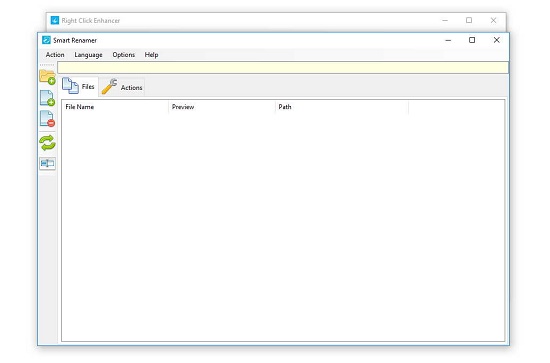Close the Smart Renamer window
Viewport: 550px width, 363px height.
(x=496, y=40)
